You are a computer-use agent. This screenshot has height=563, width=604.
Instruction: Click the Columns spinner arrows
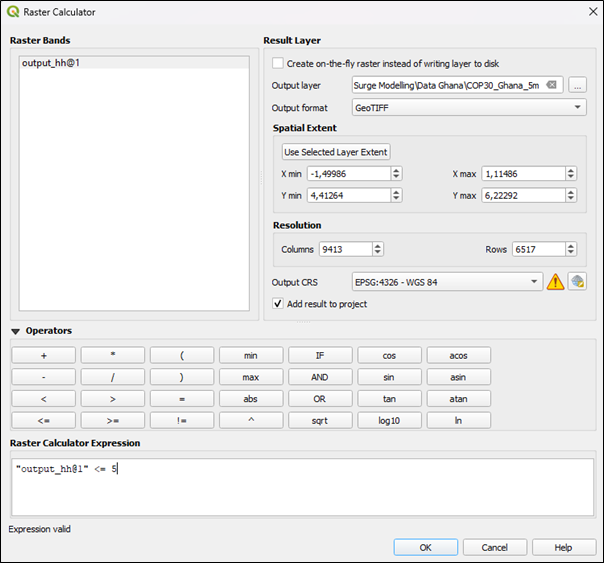coord(378,249)
